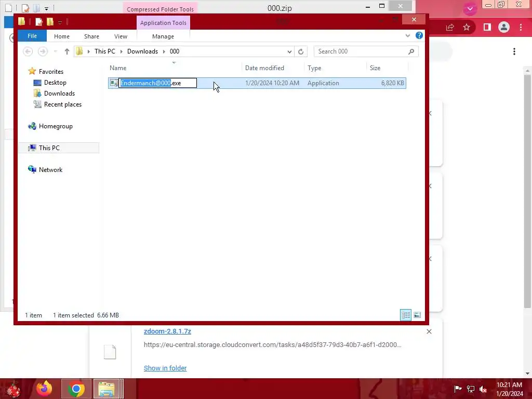
Task: Open the Share ribbon tab
Action: point(91,36)
